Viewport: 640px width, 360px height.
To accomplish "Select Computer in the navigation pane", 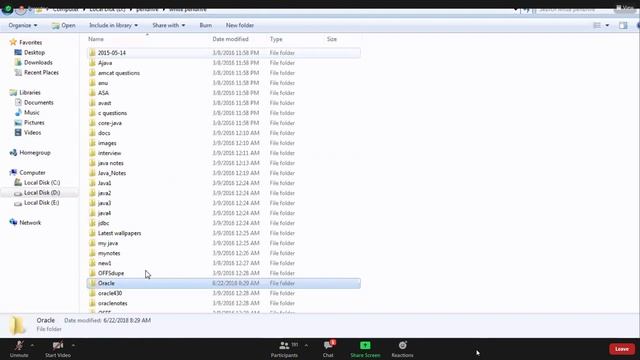I will click(27, 173).
